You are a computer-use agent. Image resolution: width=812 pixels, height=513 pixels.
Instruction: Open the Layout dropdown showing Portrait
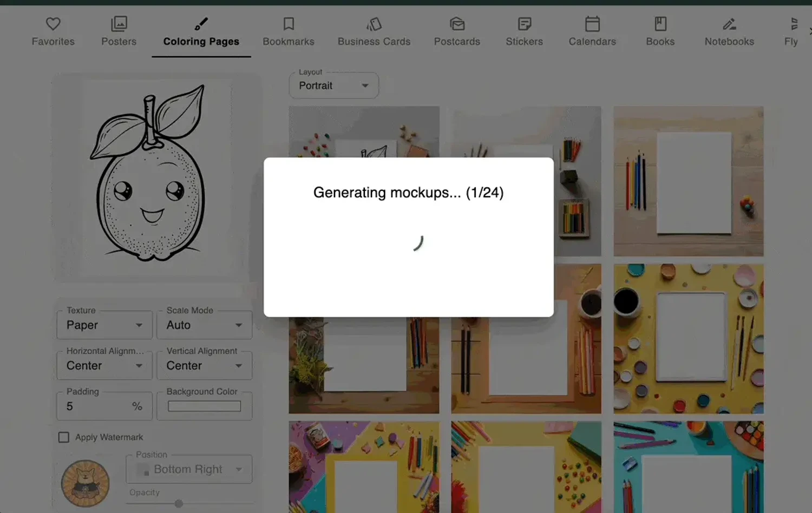333,85
